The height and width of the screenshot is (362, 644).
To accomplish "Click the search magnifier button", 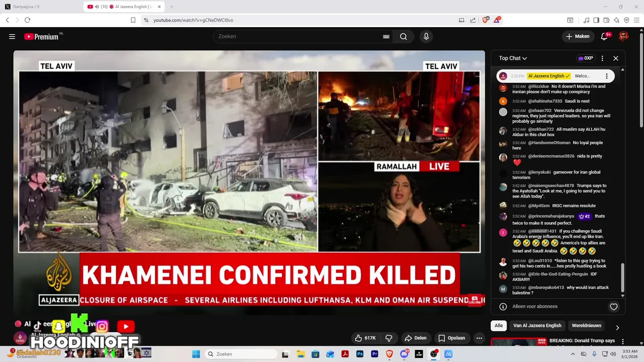I will tap(404, 36).
